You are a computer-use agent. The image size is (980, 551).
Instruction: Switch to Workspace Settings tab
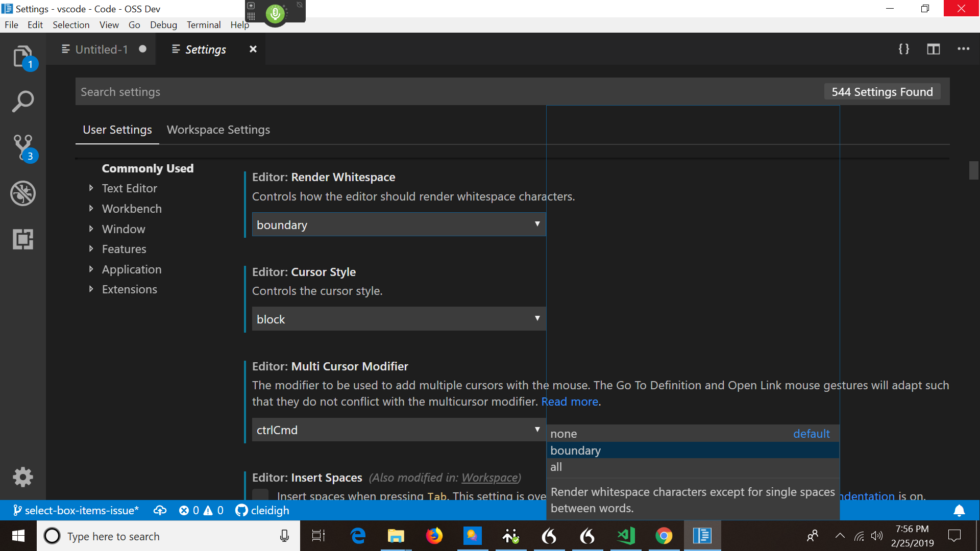(218, 130)
